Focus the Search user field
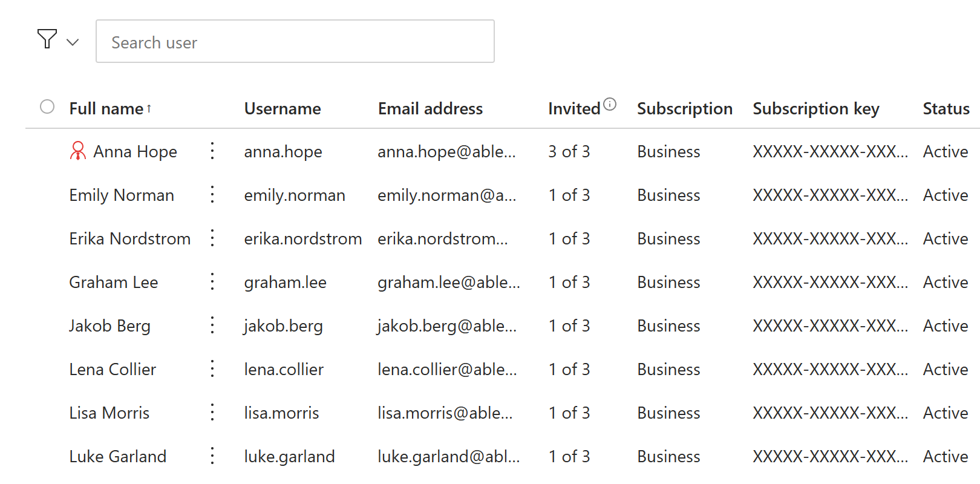980x484 pixels. (295, 41)
